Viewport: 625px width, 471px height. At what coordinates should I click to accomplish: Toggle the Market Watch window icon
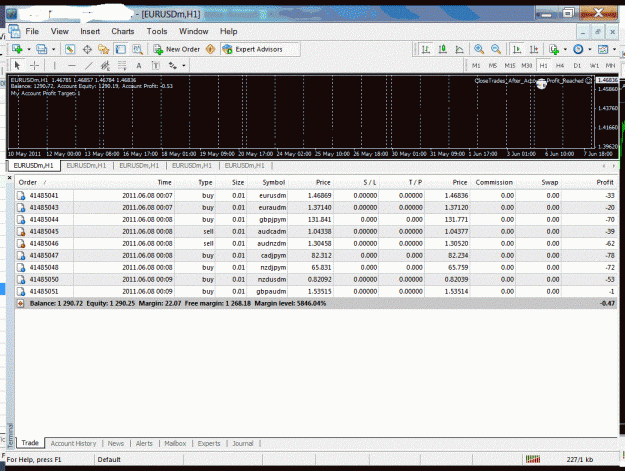point(70,49)
